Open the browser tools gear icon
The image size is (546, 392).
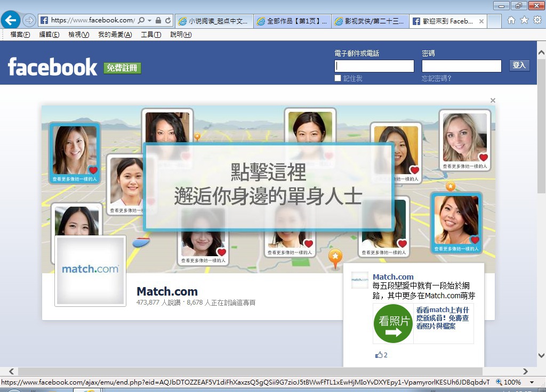click(x=537, y=20)
